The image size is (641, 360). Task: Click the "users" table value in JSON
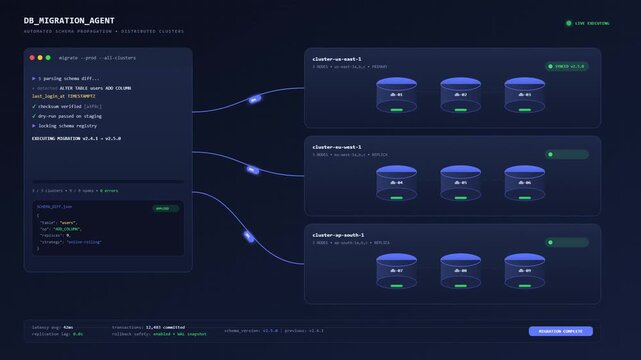[x=68, y=223]
